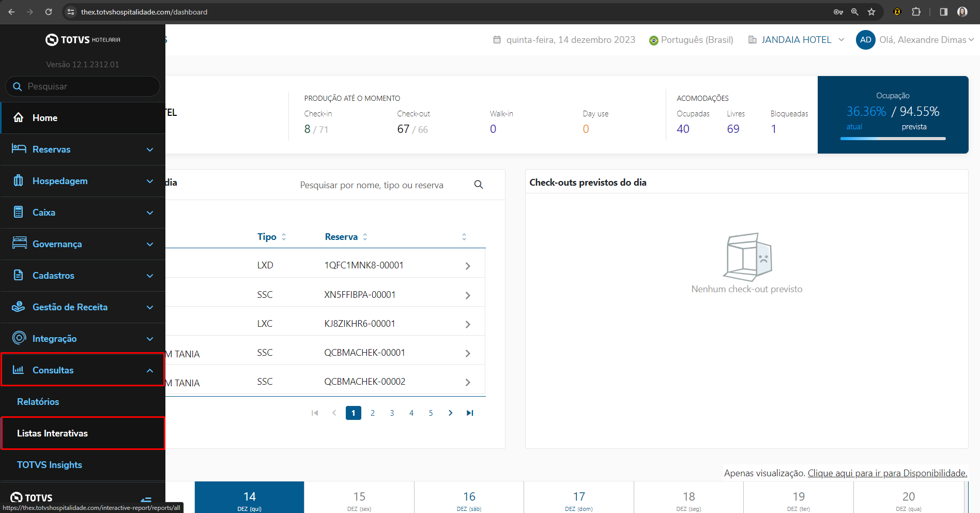Collapse the Consultas menu chevron
The height and width of the screenshot is (513, 980).
[150, 370]
